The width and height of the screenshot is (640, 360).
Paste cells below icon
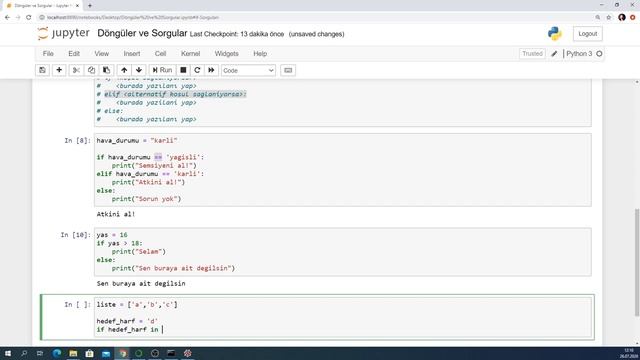click(x=106, y=70)
